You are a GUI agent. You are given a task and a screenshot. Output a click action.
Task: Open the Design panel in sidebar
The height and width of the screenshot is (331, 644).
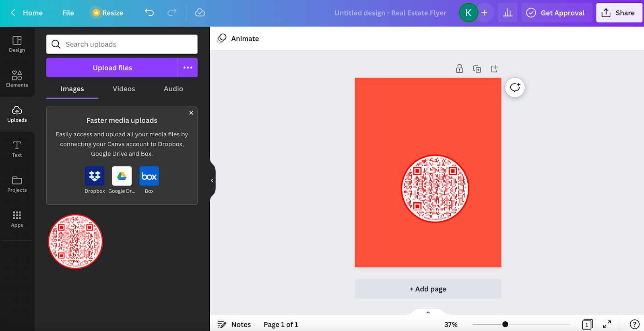17,44
